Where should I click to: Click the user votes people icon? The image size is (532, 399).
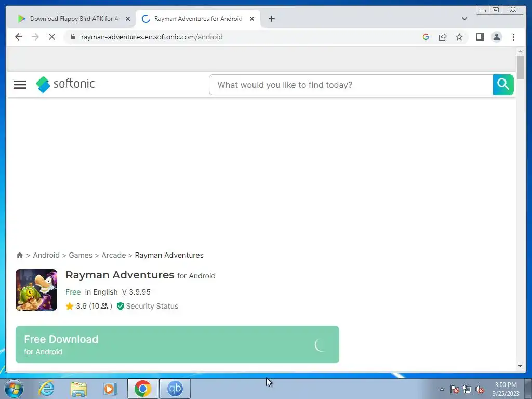coord(104,306)
